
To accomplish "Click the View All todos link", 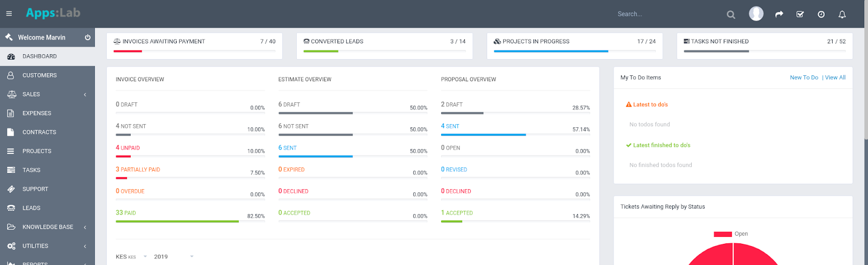I will [835, 77].
